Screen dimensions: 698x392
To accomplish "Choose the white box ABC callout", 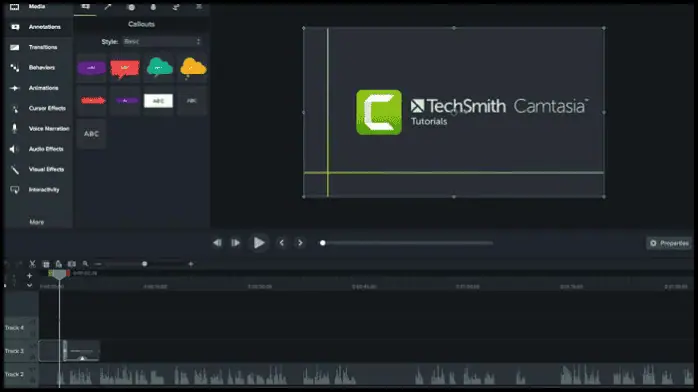I will pyautogui.click(x=158, y=101).
